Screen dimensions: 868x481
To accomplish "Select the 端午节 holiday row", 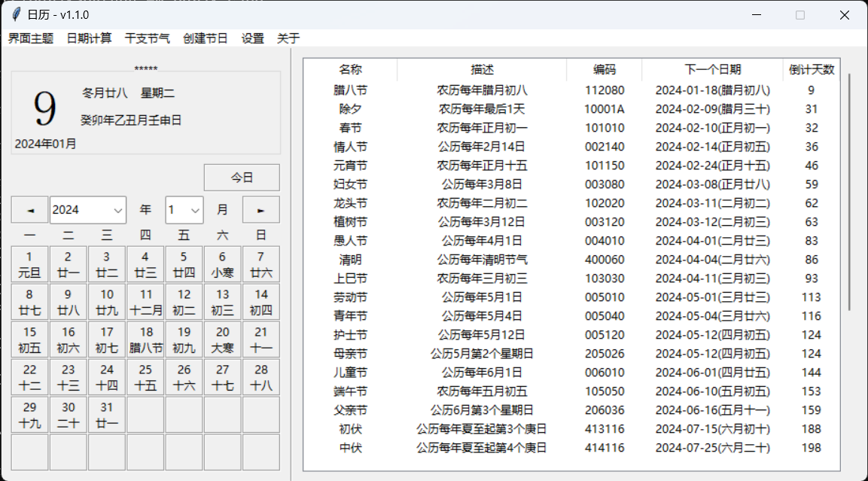I will click(x=572, y=391).
